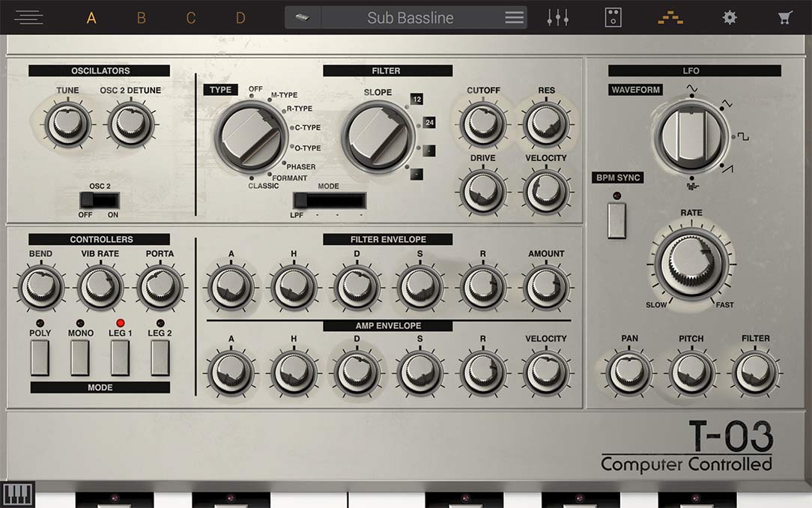Toggle the piano keyboard icon
The image size is (812, 508).
[18, 495]
